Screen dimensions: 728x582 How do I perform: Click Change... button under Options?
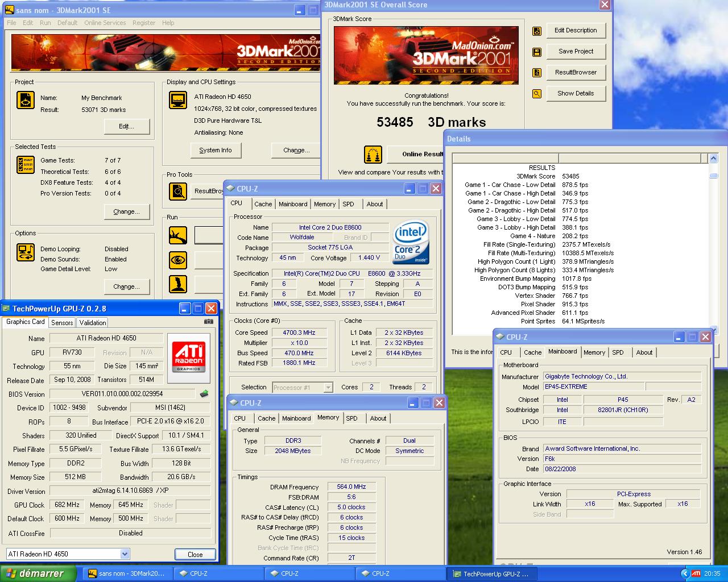[127, 287]
